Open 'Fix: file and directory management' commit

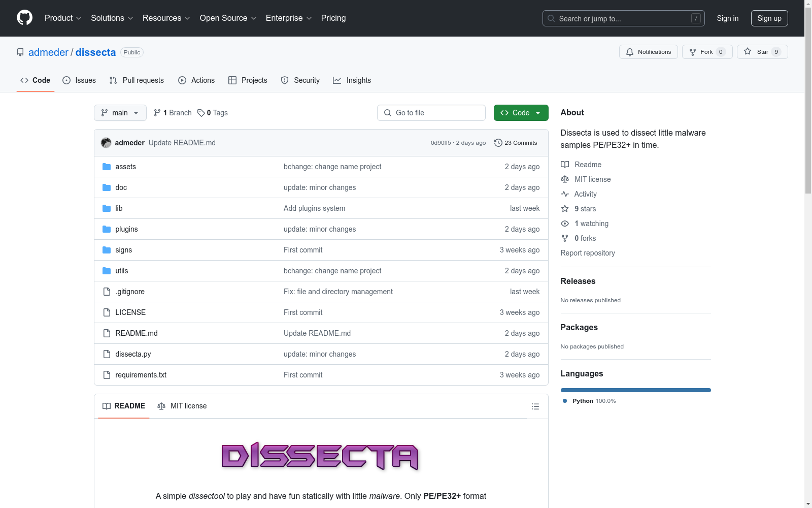click(338, 292)
